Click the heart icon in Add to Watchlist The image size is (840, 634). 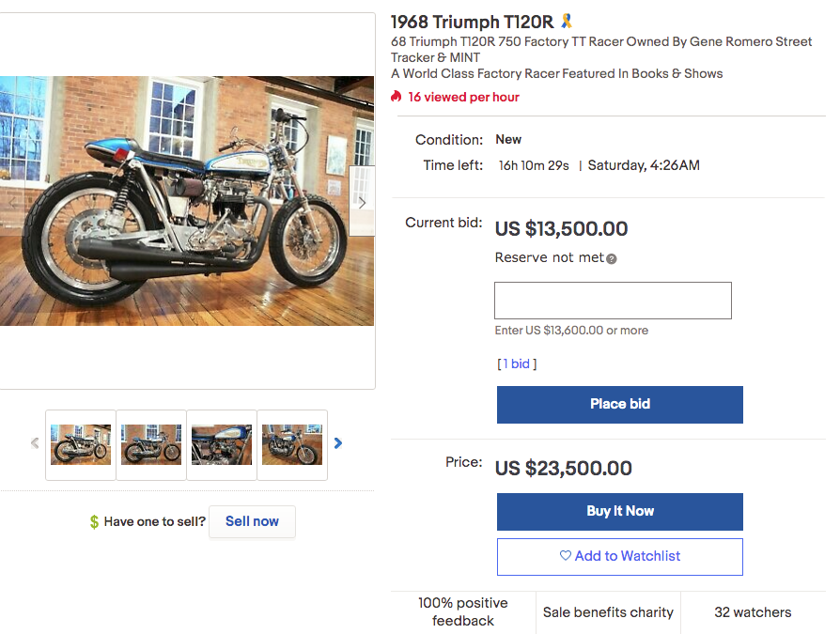(566, 556)
